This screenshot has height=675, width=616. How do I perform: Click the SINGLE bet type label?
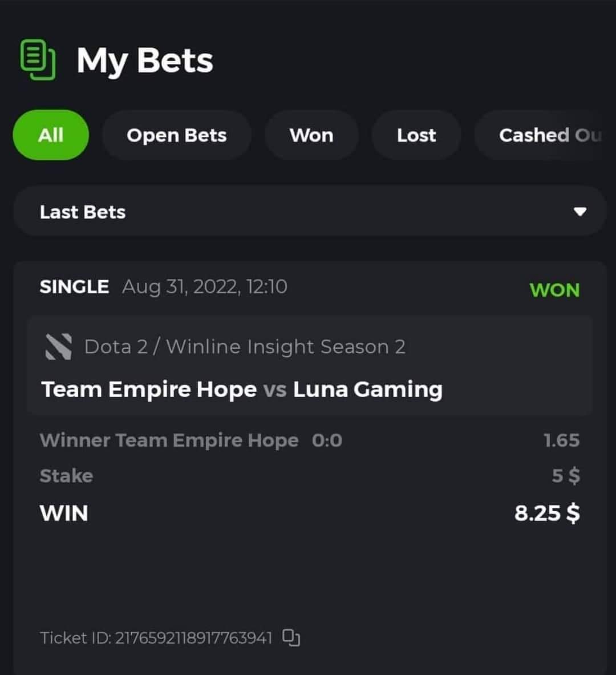pos(74,286)
